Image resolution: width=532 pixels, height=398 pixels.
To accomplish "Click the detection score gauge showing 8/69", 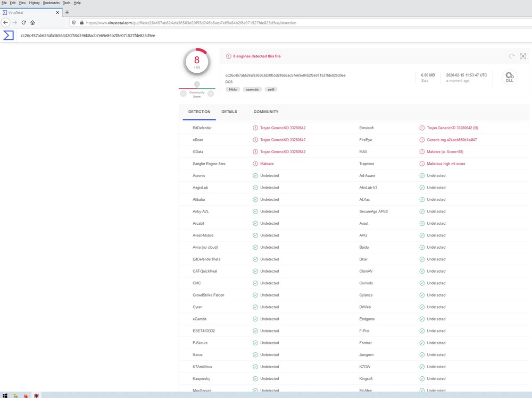I will point(196,60).
